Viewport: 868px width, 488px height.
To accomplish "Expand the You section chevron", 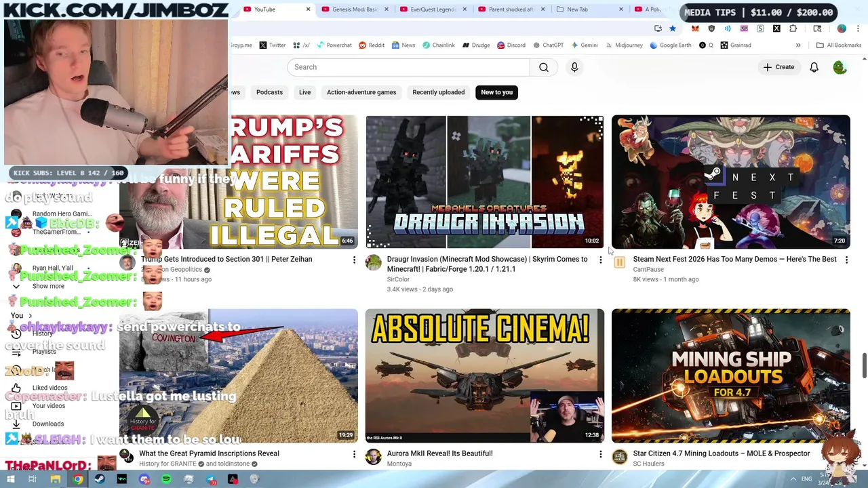I will point(30,316).
